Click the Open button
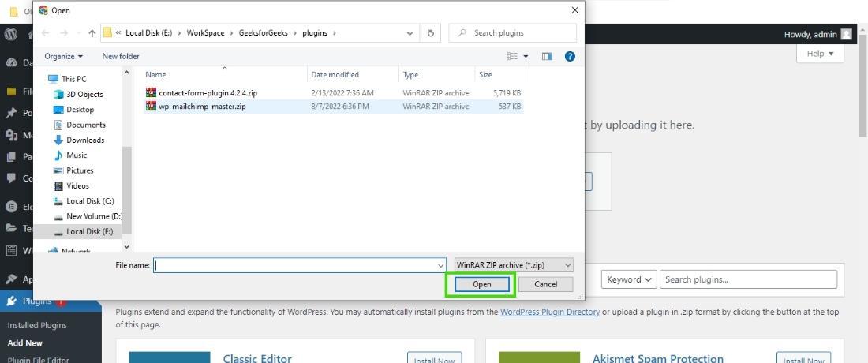868x363 pixels. pos(481,284)
